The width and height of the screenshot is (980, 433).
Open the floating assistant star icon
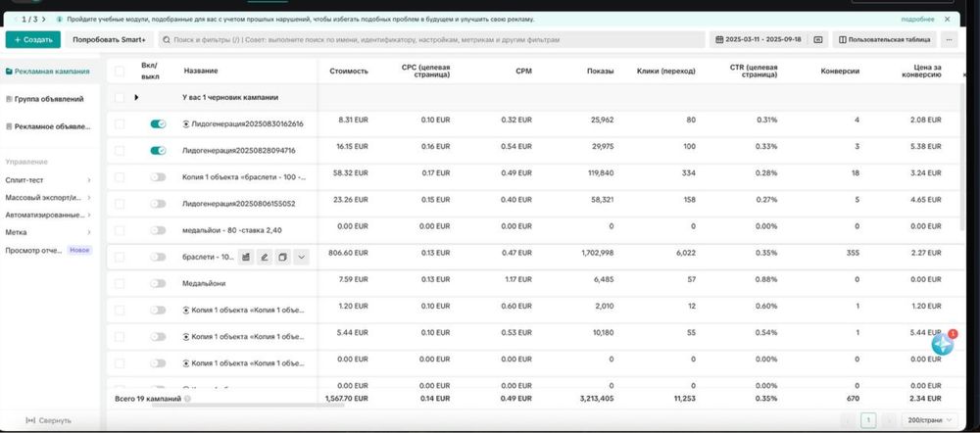[x=943, y=344]
